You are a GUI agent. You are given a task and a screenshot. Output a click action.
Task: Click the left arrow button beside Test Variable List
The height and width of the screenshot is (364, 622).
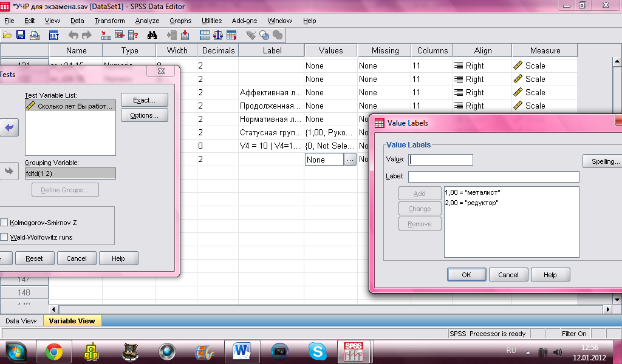coord(9,127)
